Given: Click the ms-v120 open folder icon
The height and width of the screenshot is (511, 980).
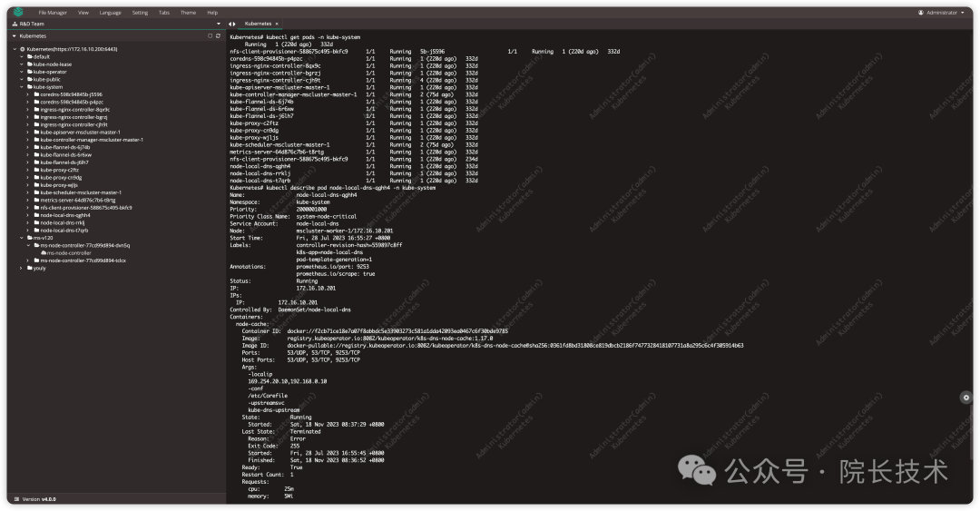Looking at the screenshot, I should [29, 238].
